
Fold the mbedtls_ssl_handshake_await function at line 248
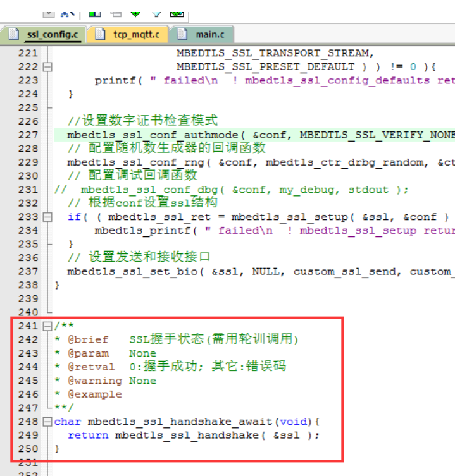(47, 422)
